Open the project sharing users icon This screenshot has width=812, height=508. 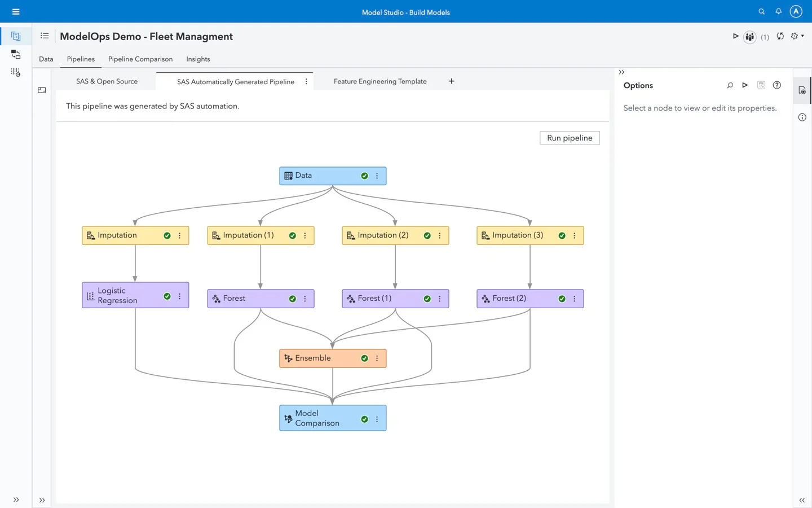[x=749, y=37]
